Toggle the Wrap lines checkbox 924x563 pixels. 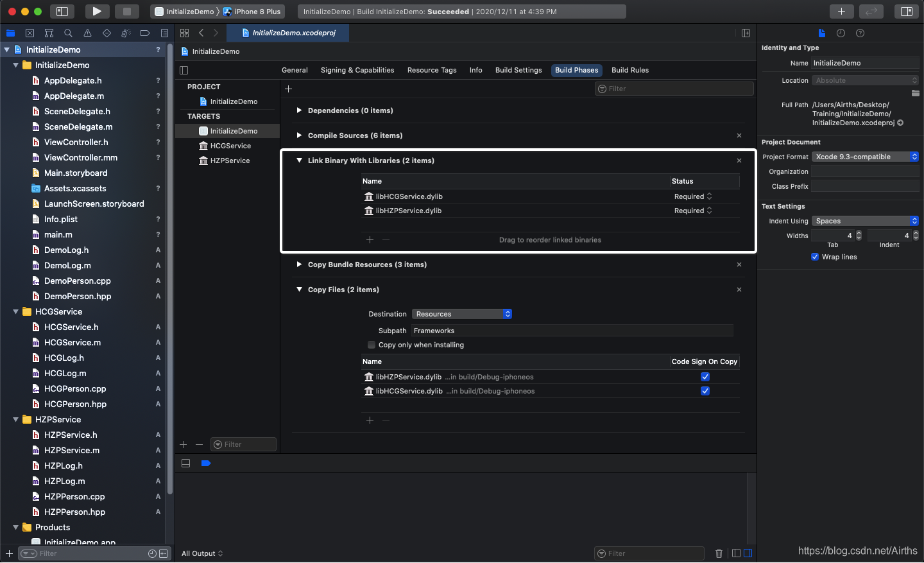815,257
